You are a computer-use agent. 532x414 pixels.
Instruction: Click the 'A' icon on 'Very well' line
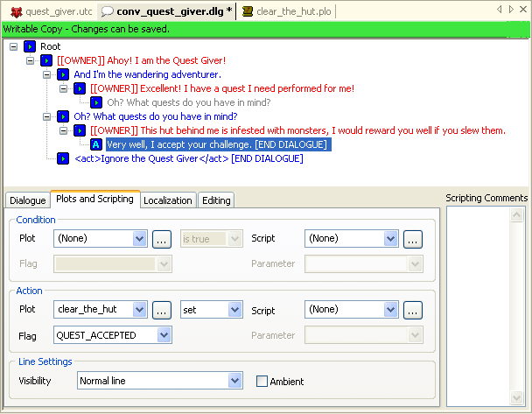pyautogui.click(x=96, y=144)
